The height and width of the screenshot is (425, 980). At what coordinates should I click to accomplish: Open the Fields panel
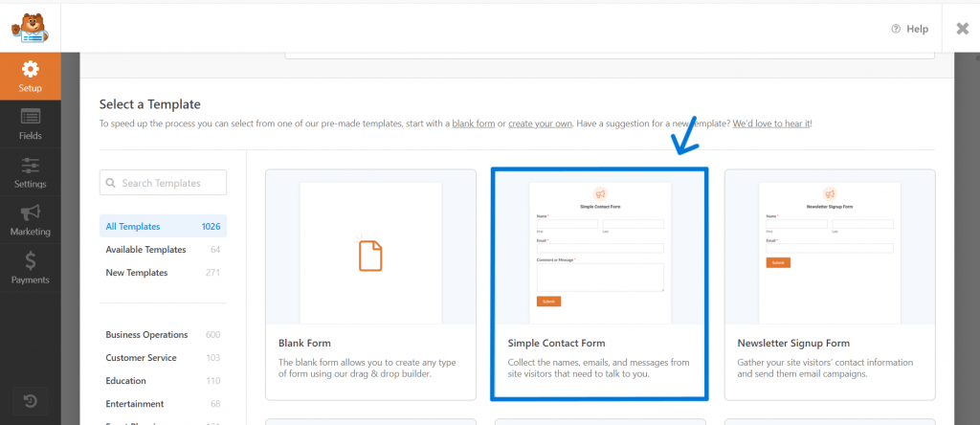click(30, 123)
